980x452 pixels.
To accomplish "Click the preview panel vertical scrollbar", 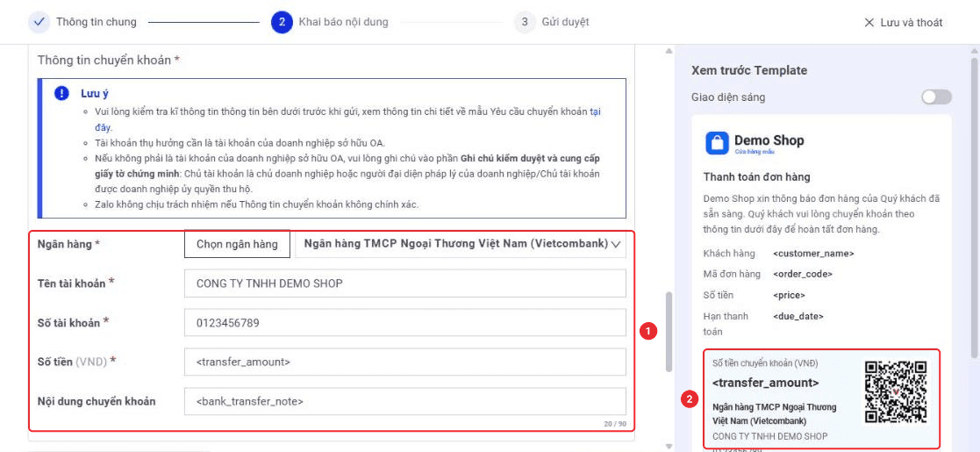I will (974, 206).
